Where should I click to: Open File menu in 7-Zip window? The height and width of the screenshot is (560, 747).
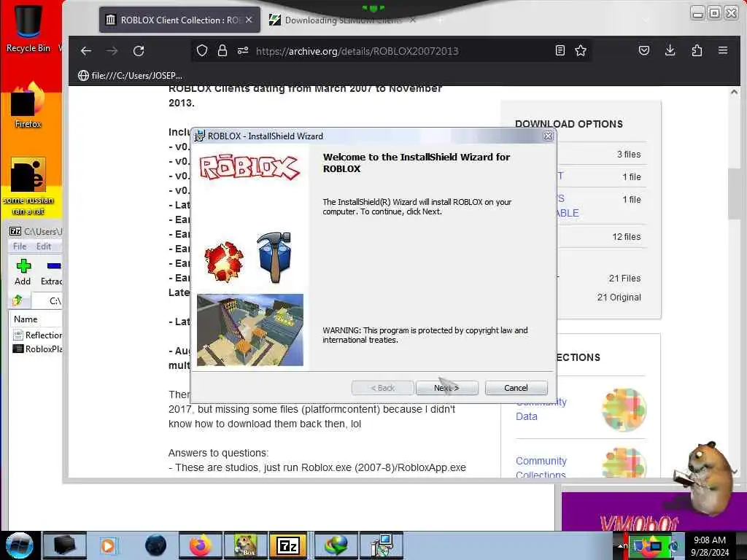coord(20,246)
